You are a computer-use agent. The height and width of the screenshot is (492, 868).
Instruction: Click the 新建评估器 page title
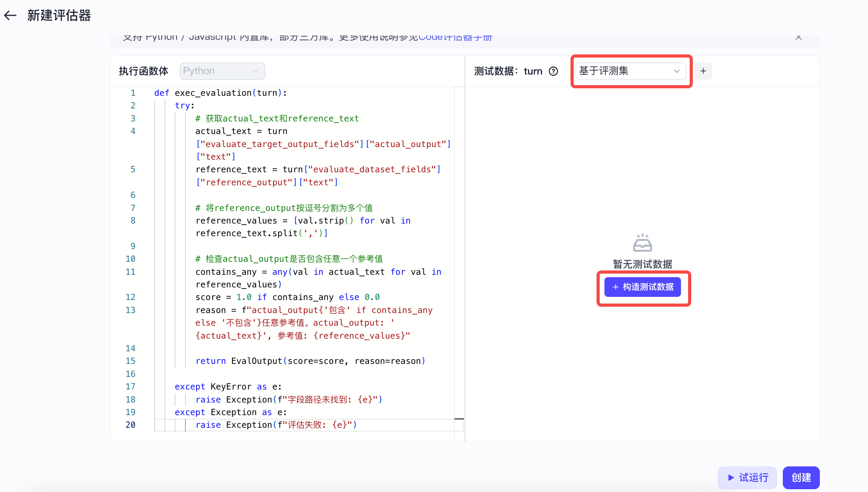tap(59, 15)
